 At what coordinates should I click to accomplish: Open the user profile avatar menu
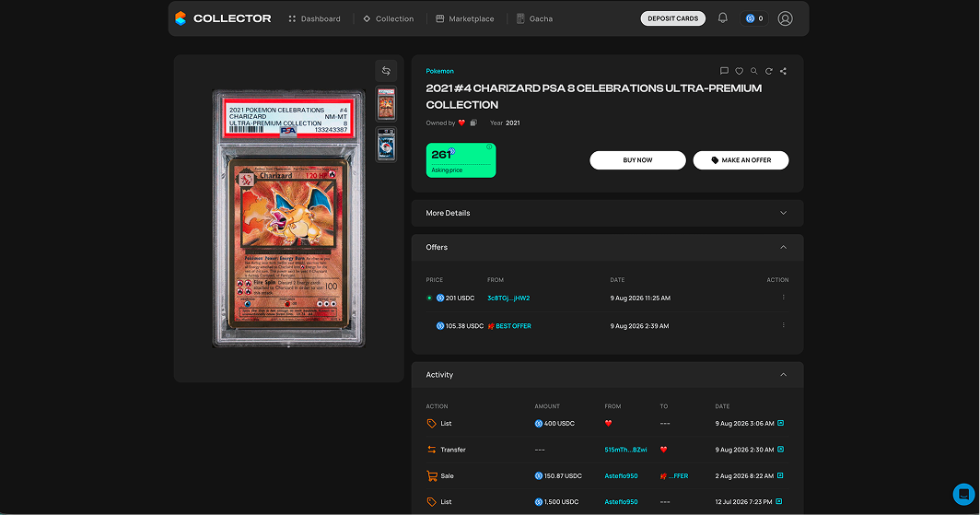click(785, 18)
